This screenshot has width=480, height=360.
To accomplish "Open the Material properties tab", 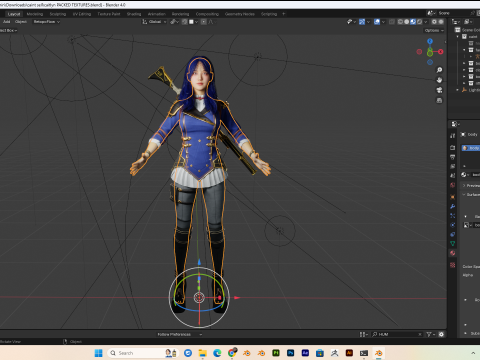I will coord(453,253).
